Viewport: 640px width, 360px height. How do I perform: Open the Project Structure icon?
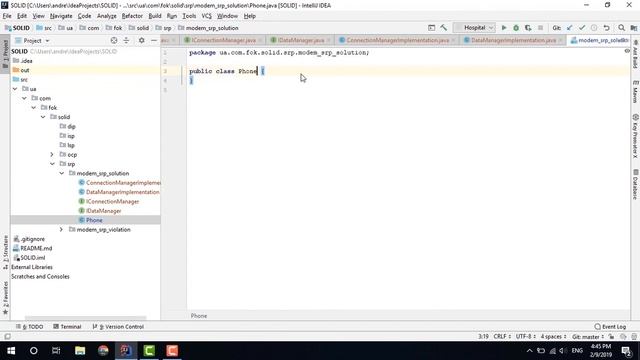633,28
